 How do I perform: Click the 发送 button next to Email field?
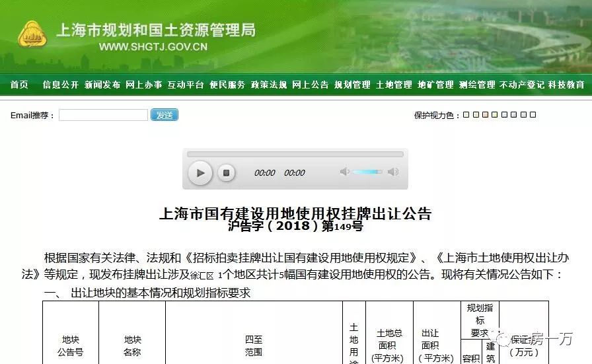coord(165,115)
